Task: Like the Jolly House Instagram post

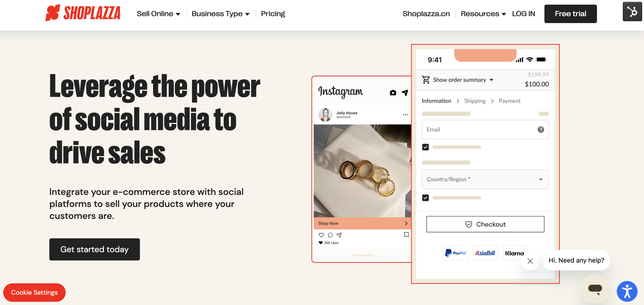Action: tap(321, 235)
